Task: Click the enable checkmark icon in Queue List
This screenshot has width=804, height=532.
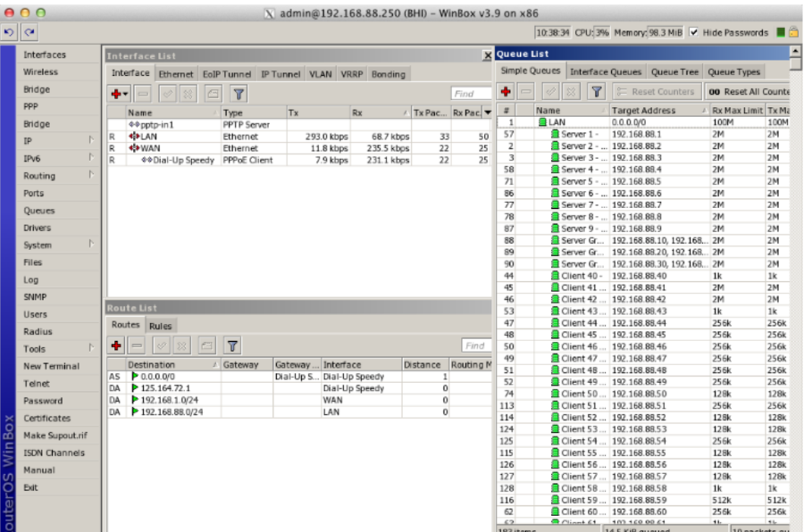Action: coord(550,92)
